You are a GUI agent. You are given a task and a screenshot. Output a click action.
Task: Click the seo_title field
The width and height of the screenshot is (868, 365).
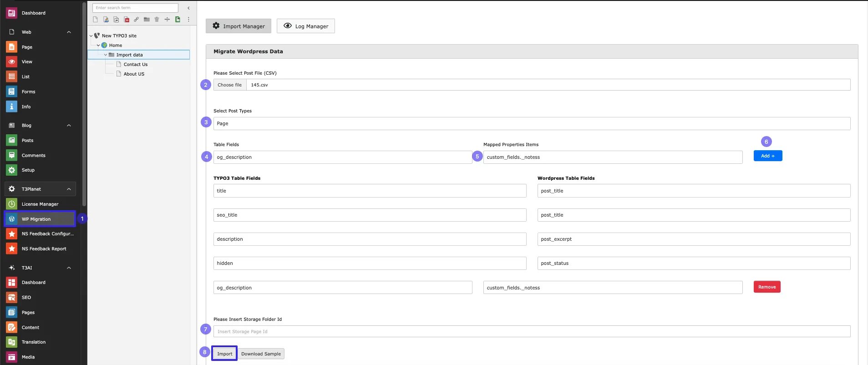point(370,215)
